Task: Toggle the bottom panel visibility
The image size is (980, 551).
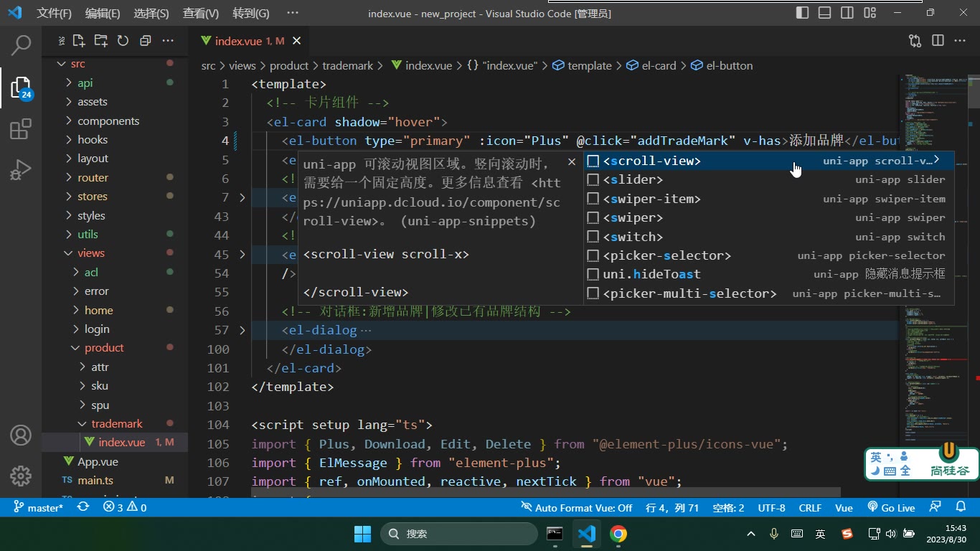Action: (825, 13)
